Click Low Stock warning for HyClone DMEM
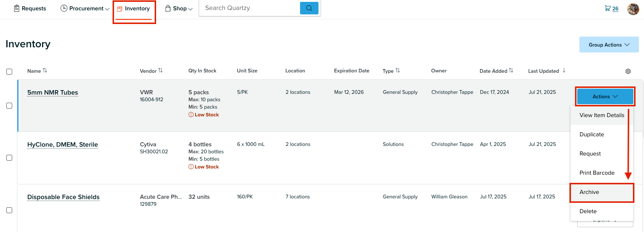 204,167
